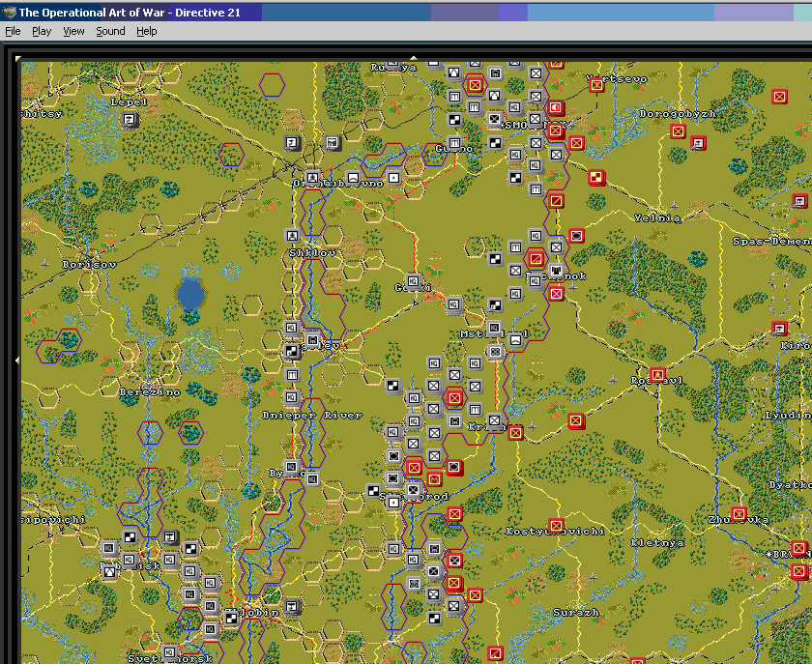Open the Sound menu
Screen dimensions: 812x664
click(x=110, y=31)
